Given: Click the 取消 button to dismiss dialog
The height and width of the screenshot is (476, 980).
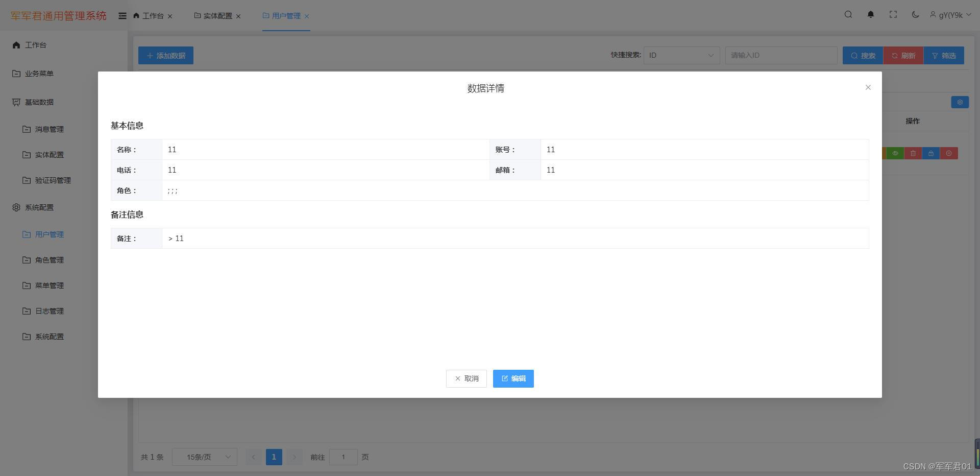Looking at the screenshot, I should pos(466,378).
